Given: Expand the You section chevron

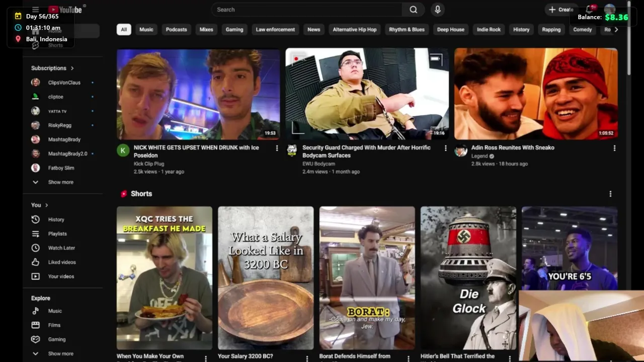Looking at the screenshot, I should pos(47,205).
